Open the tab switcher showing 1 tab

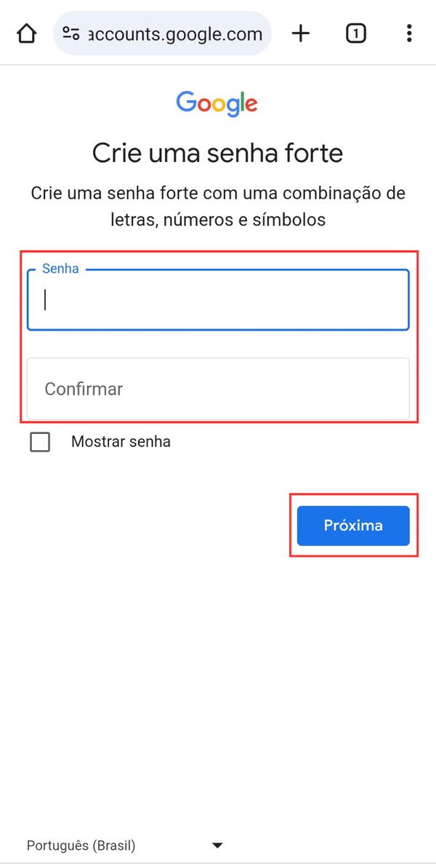click(355, 33)
